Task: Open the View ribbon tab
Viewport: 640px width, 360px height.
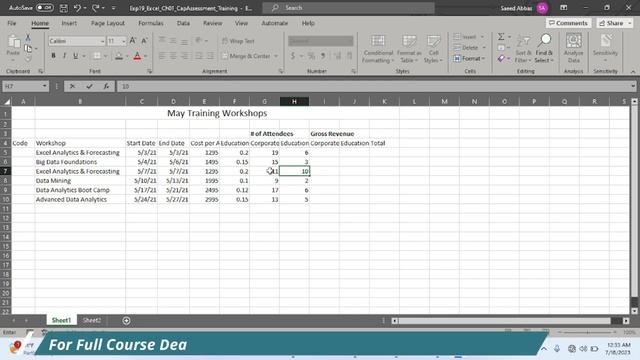Action: (x=241, y=23)
